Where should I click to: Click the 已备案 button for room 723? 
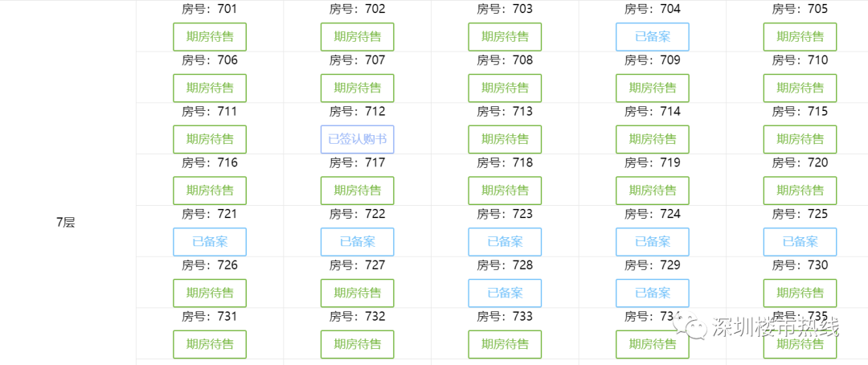[505, 242]
